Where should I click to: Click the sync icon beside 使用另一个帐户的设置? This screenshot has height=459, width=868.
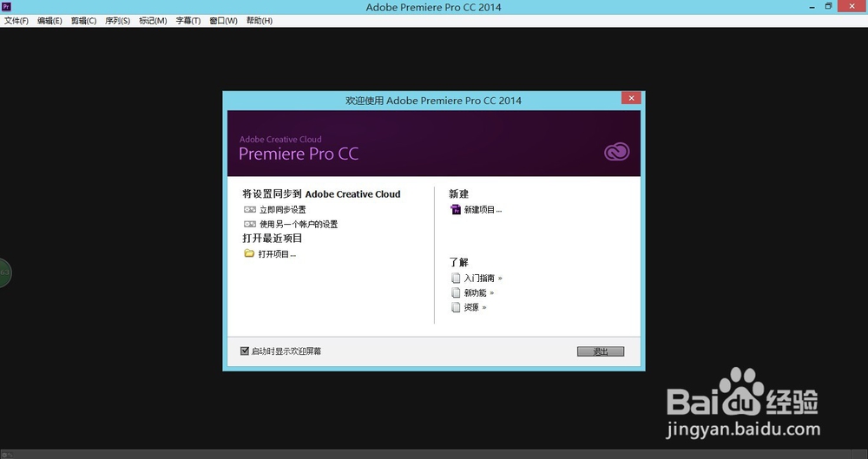pos(250,224)
